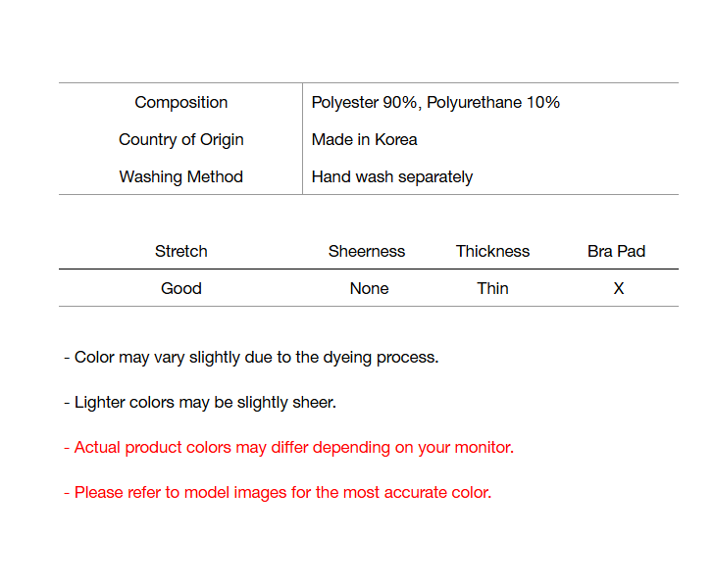Select the 'Made in Korea' value

pos(364,139)
